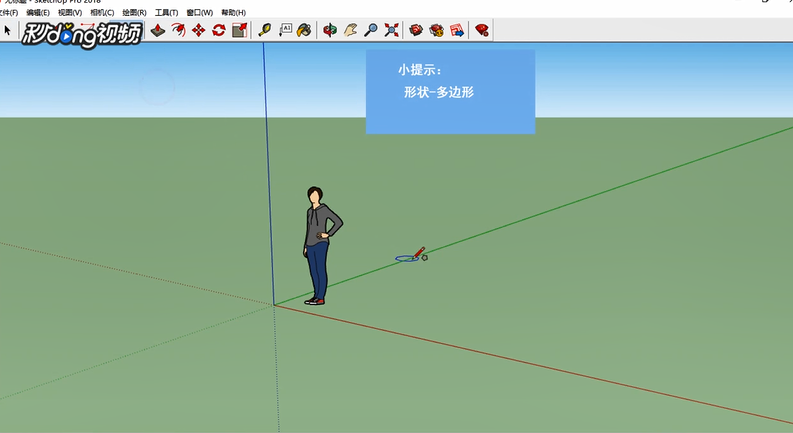Viewport: 793px width, 433px height.
Task: Open the 窗口(W) menu
Action: pos(200,13)
